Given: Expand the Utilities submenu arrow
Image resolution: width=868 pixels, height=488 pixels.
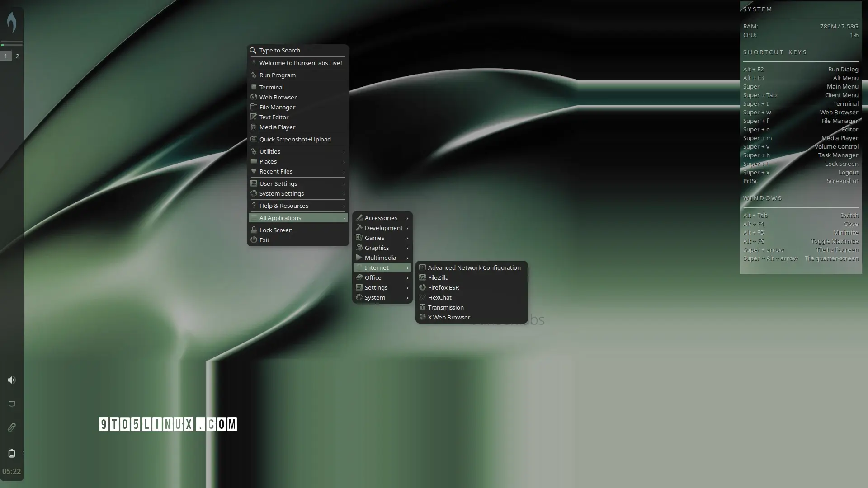Looking at the screenshot, I should 344,152.
